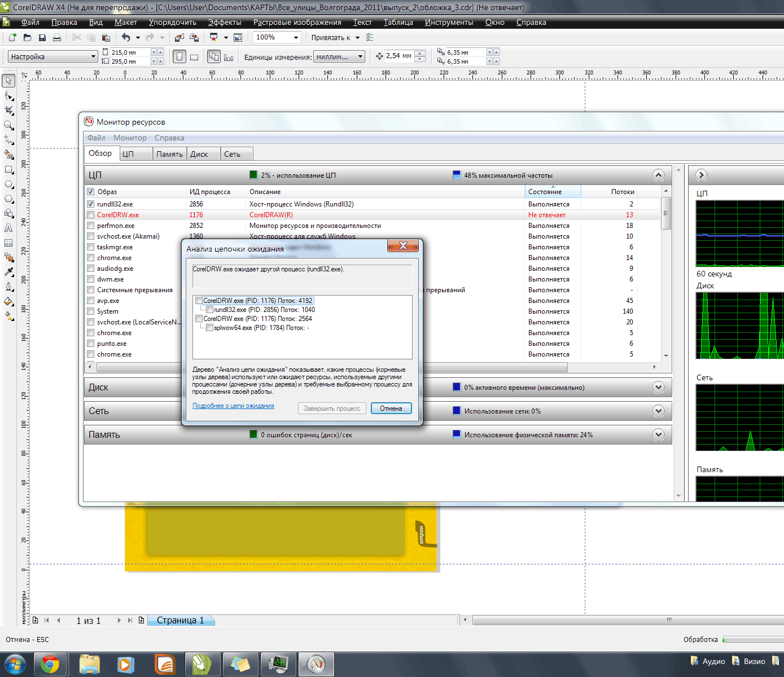784x677 pixels.
Task: Check the dwm.exe process checkbox
Action: (x=90, y=279)
